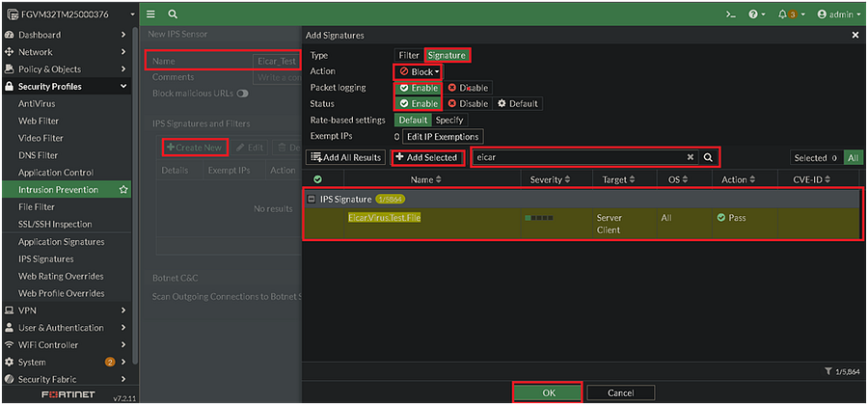Open the admin user menu

[839, 14]
